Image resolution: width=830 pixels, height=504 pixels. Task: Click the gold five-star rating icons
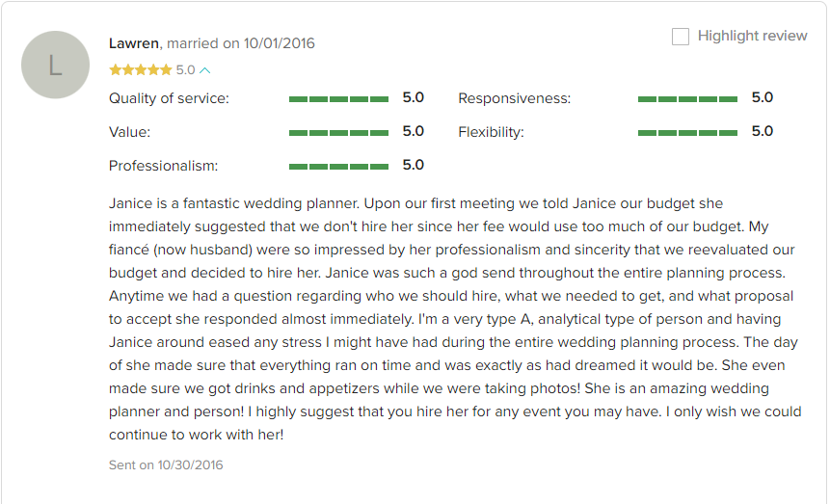point(141,70)
